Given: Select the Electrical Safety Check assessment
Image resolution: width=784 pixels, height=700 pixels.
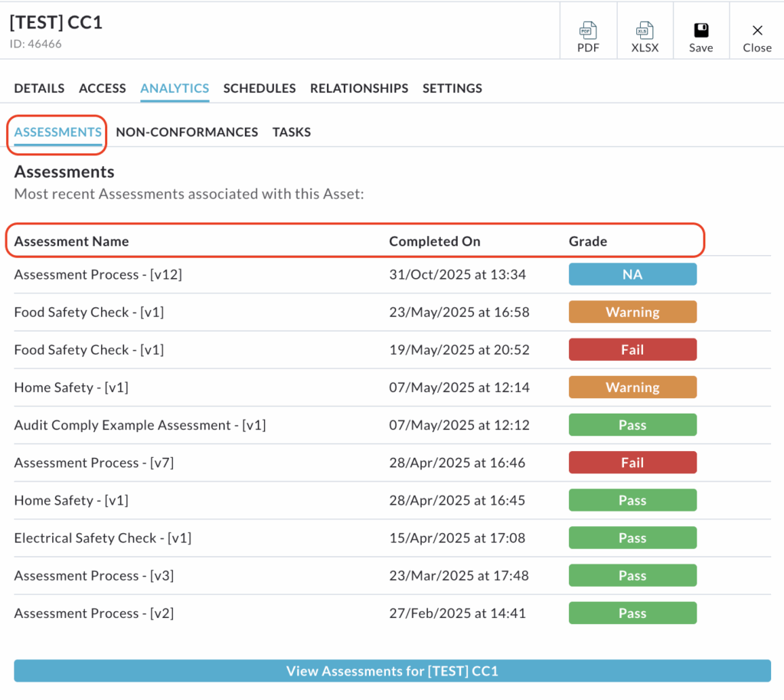Looking at the screenshot, I should [103, 538].
